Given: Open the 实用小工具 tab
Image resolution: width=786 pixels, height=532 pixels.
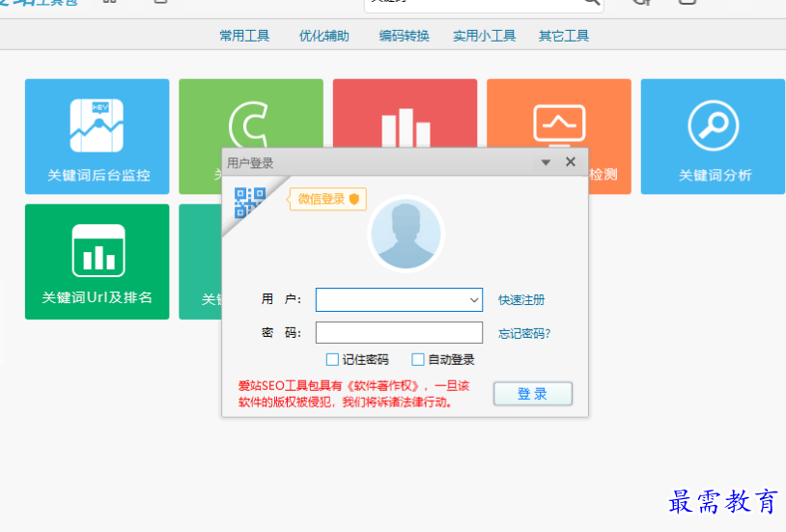Looking at the screenshot, I should (484, 36).
